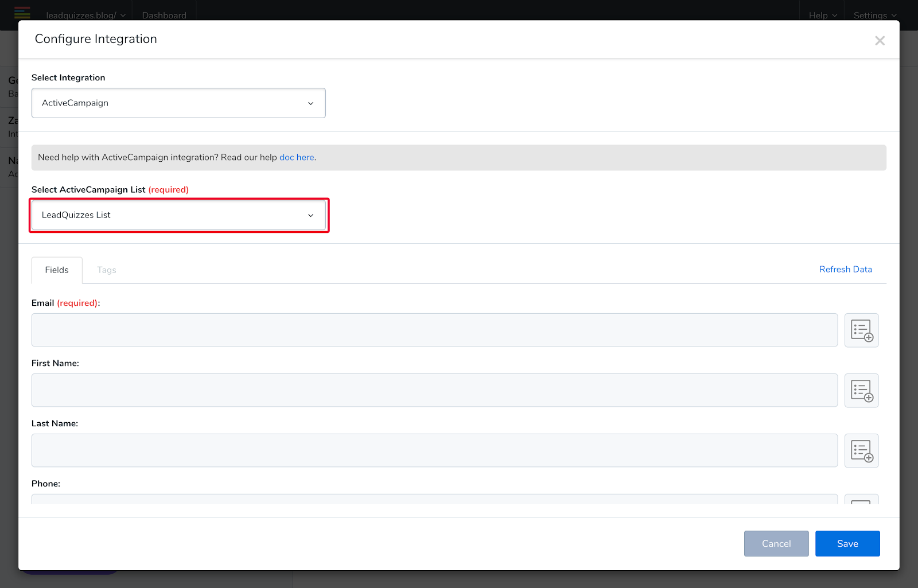Screen dimensions: 918x588
Task: Click the Cancel button
Action: click(776, 544)
